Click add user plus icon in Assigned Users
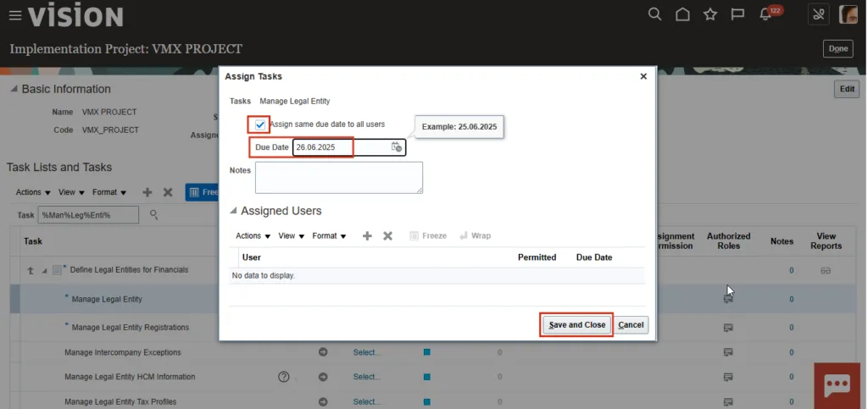Viewport: 868px width, 409px height. coord(367,236)
